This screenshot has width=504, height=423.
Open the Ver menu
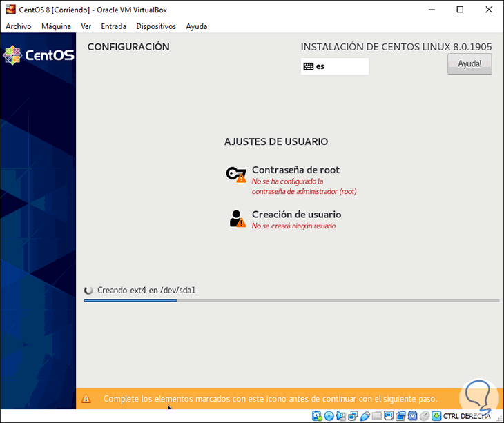[86, 26]
